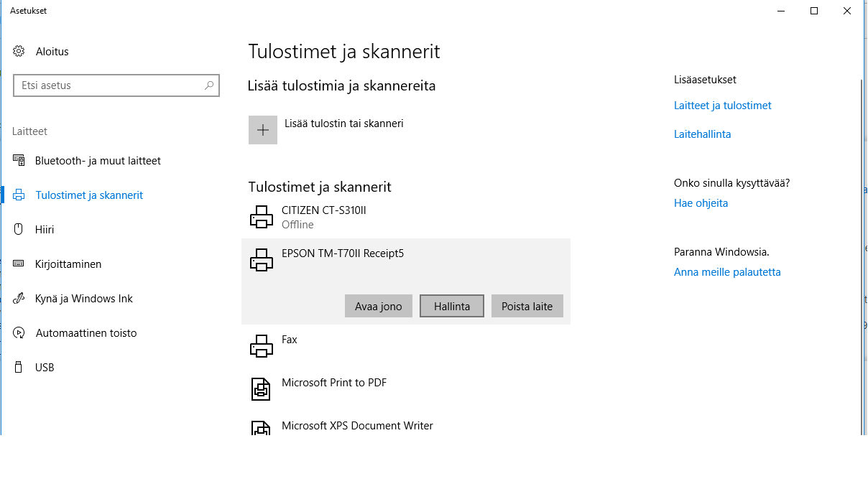Click Poista laite button
Image resolution: width=868 pixels, height=489 pixels.
pyautogui.click(x=527, y=306)
